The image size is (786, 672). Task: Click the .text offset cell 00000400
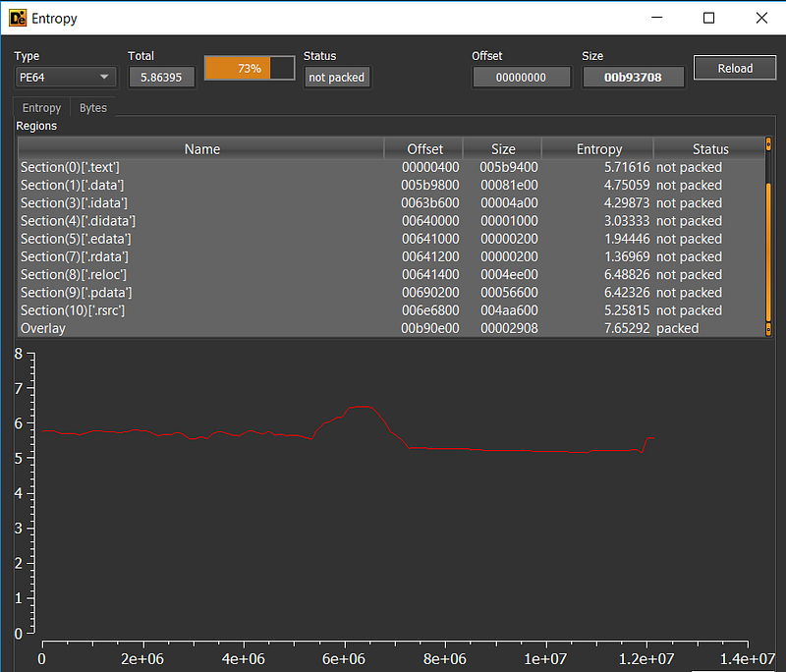click(x=430, y=167)
